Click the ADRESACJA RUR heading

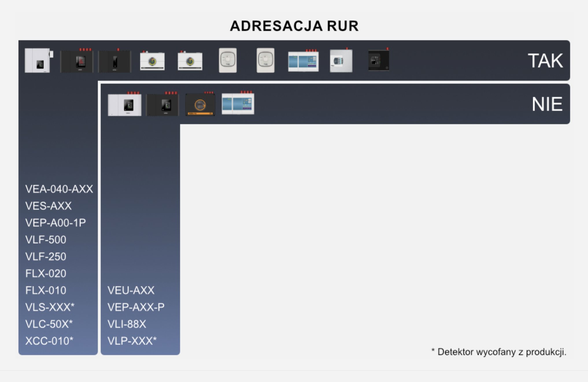tap(294, 26)
